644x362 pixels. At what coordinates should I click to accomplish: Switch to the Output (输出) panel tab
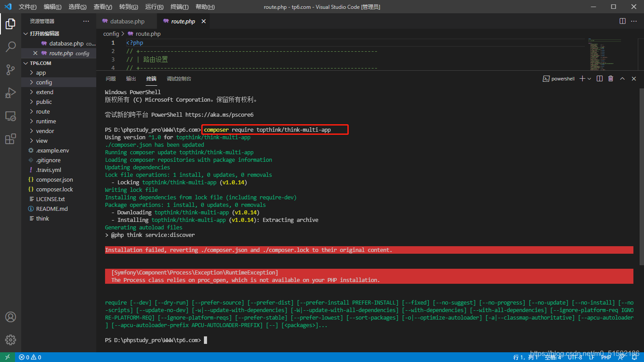[131, 79]
